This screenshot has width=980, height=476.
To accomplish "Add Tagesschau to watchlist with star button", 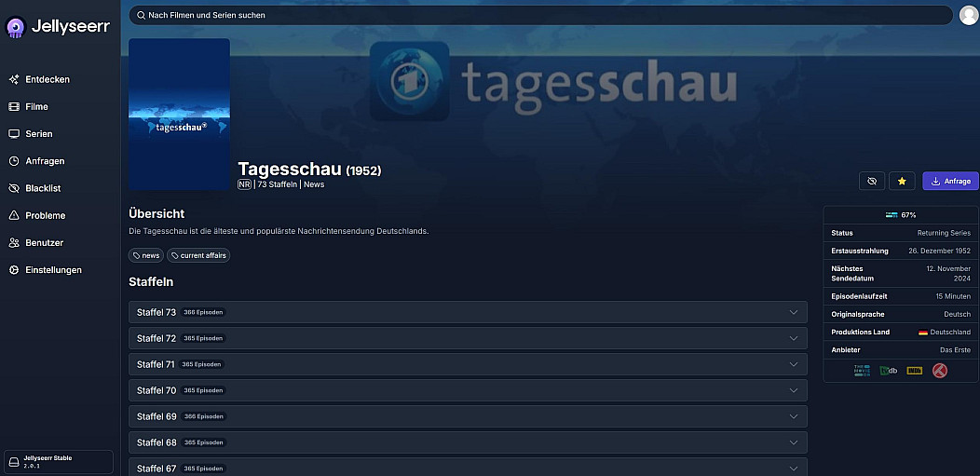I will (x=902, y=181).
